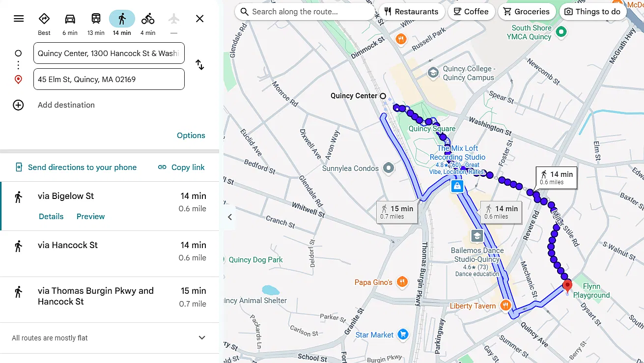
Task: Click the Add destination plus icon
Action: 18,105
